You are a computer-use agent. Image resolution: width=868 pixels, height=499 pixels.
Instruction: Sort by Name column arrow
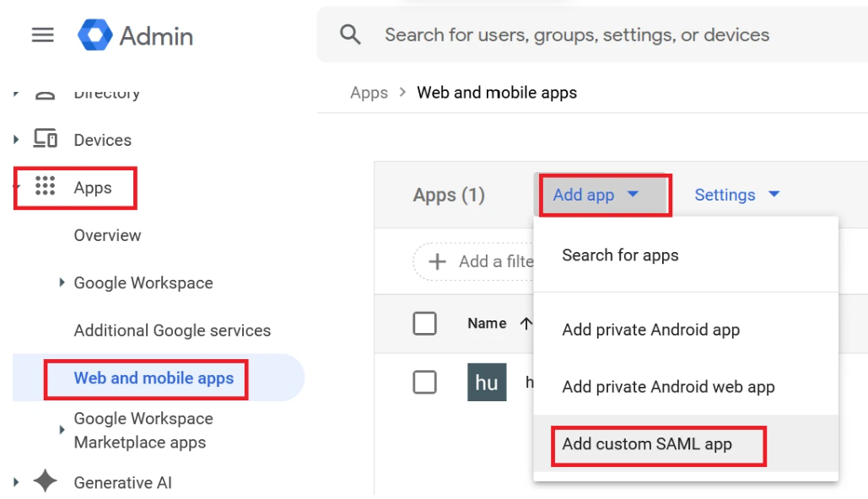pos(526,323)
